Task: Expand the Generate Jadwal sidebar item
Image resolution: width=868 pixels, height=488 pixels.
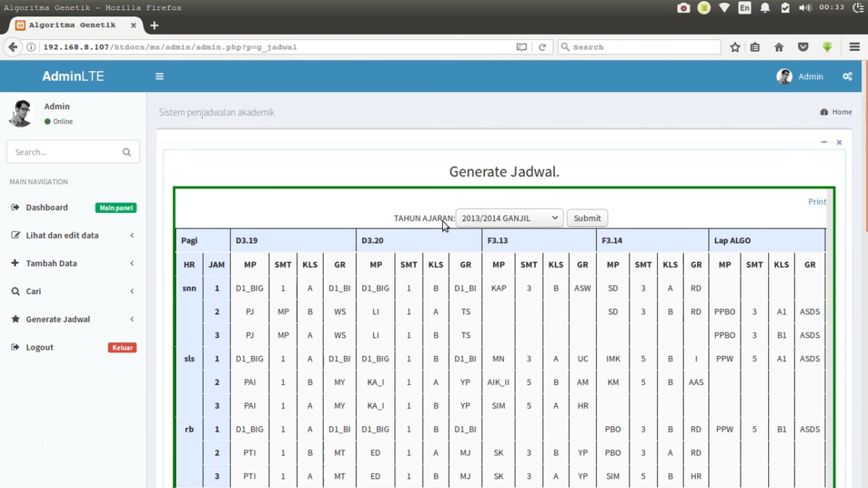Action: point(58,319)
